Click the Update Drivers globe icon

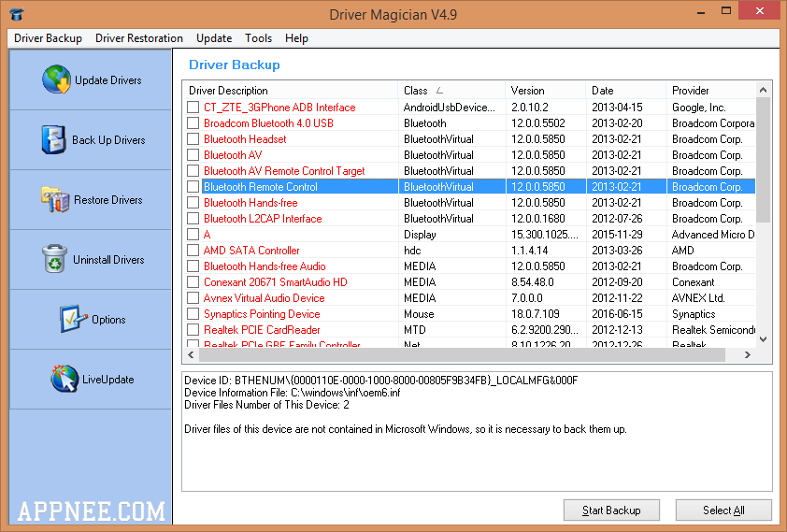[x=56, y=79]
